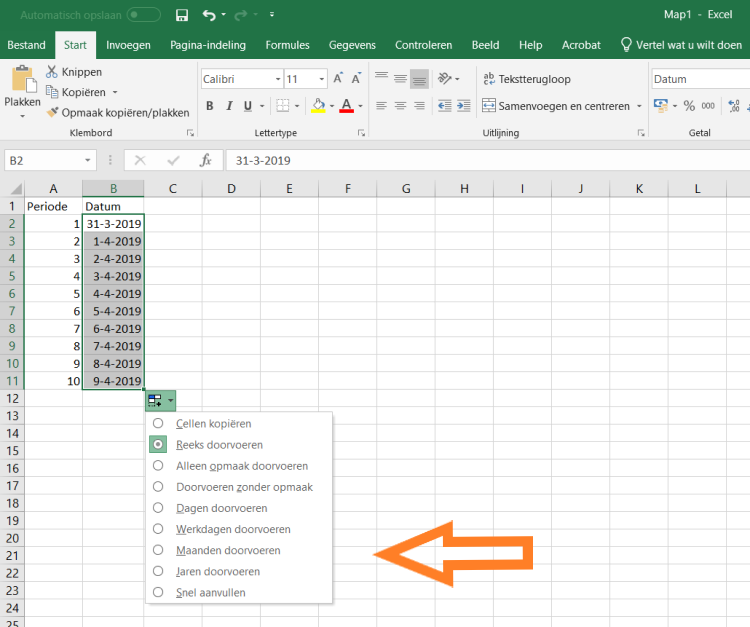Toggle the Automatisch opslaan switch

point(144,15)
